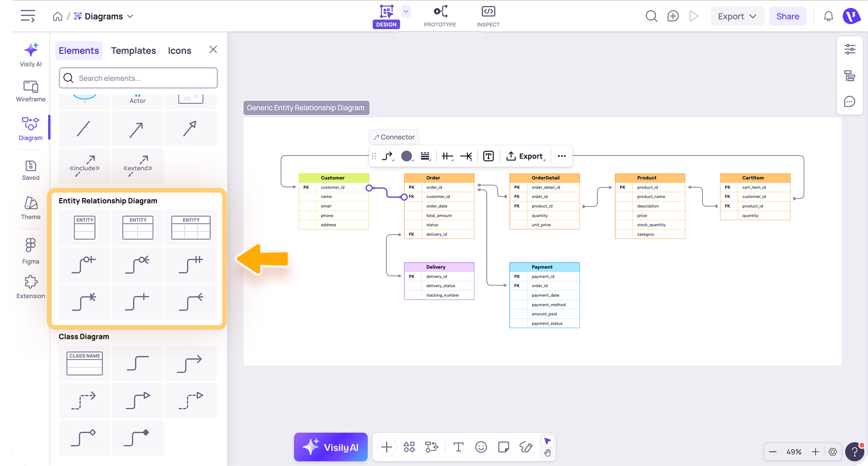Open Saved sidebar section
The image size is (868, 466).
[31, 170]
